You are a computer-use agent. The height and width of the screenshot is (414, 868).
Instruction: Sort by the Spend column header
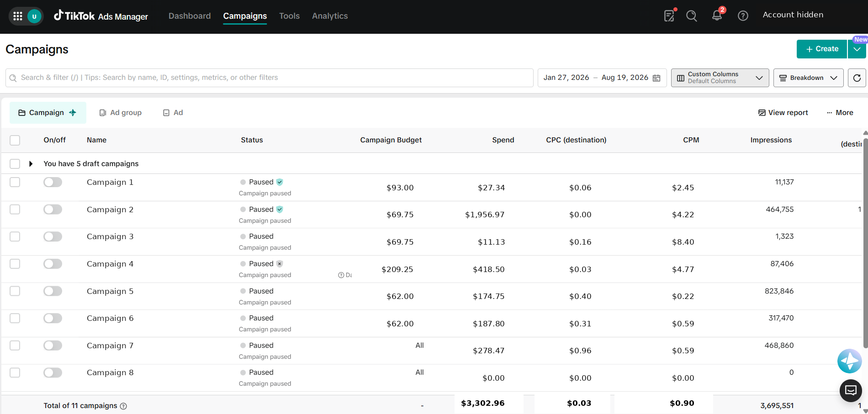503,140
